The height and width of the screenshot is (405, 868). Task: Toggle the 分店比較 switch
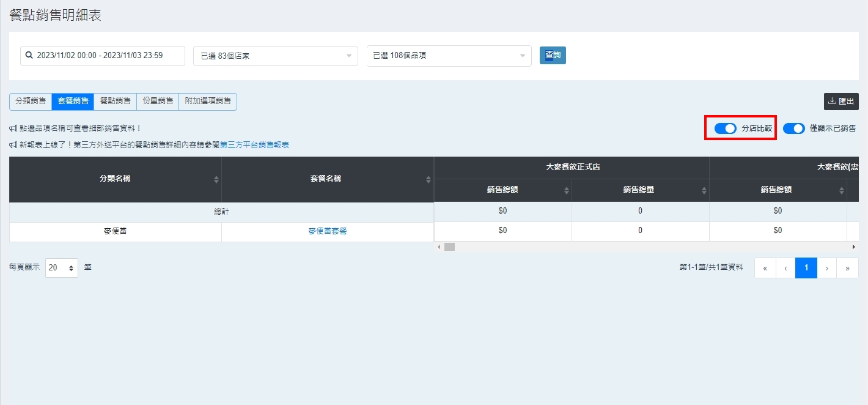[x=726, y=128]
